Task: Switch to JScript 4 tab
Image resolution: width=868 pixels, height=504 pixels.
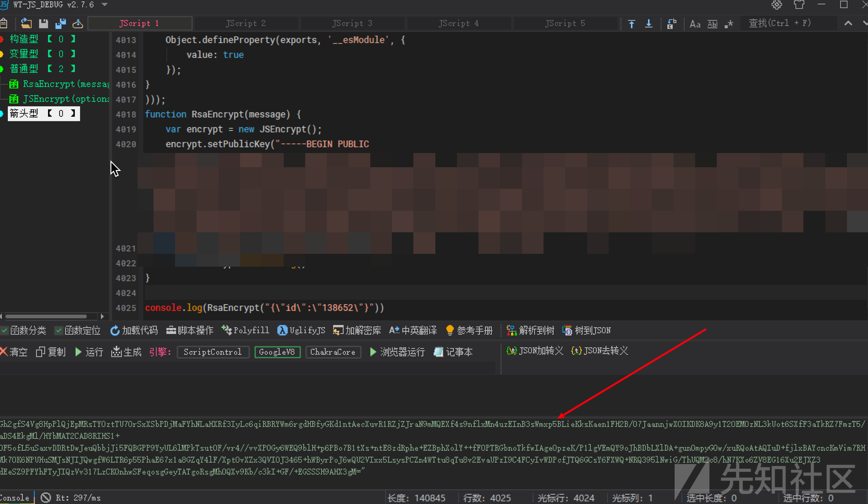Action: [x=459, y=23]
